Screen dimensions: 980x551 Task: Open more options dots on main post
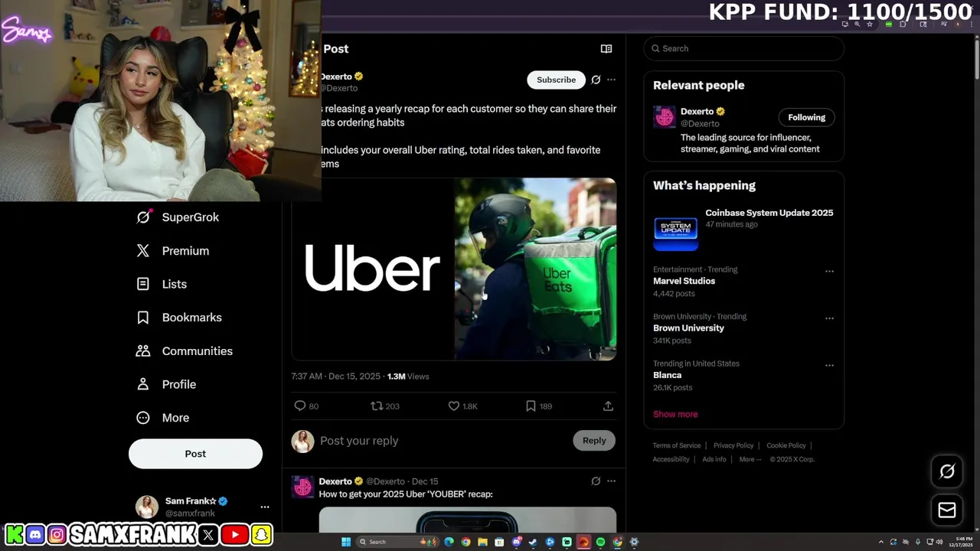[x=611, y=80]
